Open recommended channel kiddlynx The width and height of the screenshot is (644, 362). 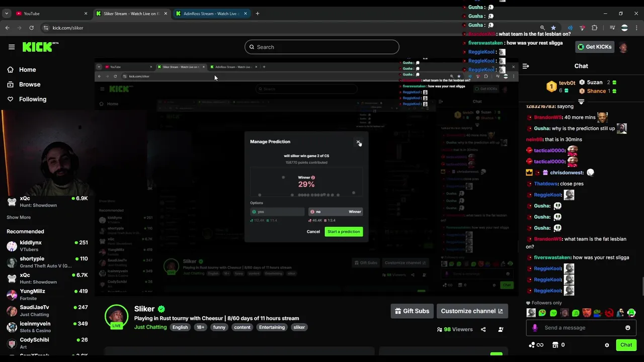pos(47,246)
